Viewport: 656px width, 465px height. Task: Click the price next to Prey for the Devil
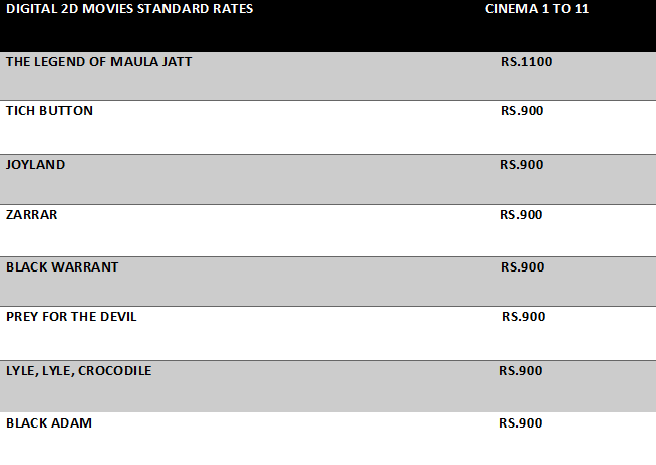tap(523, 317)
